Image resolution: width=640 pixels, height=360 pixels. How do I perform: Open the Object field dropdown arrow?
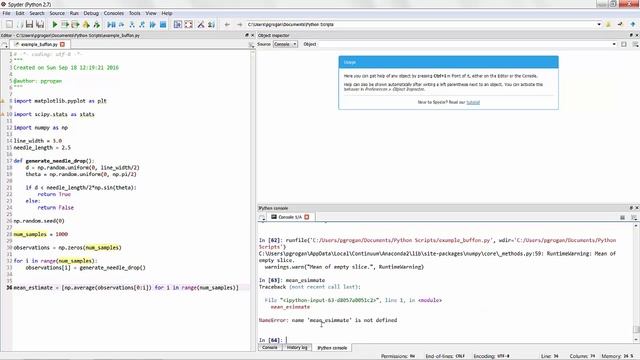pos(614,44)
